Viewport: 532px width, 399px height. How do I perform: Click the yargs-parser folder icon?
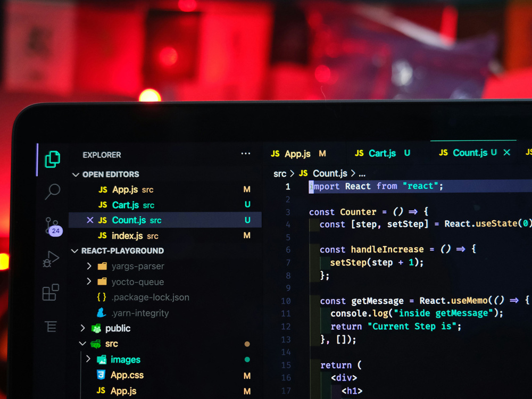(102, 266)
